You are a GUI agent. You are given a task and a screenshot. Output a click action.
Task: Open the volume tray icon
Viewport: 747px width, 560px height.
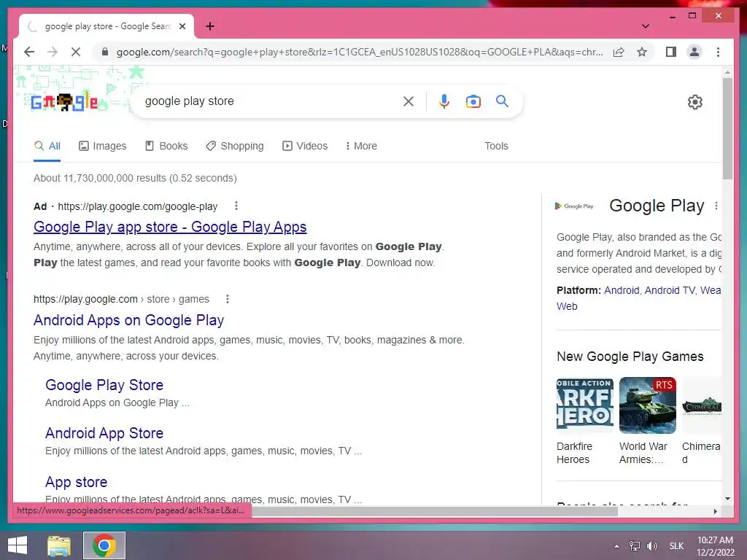(x=651, y=546)
